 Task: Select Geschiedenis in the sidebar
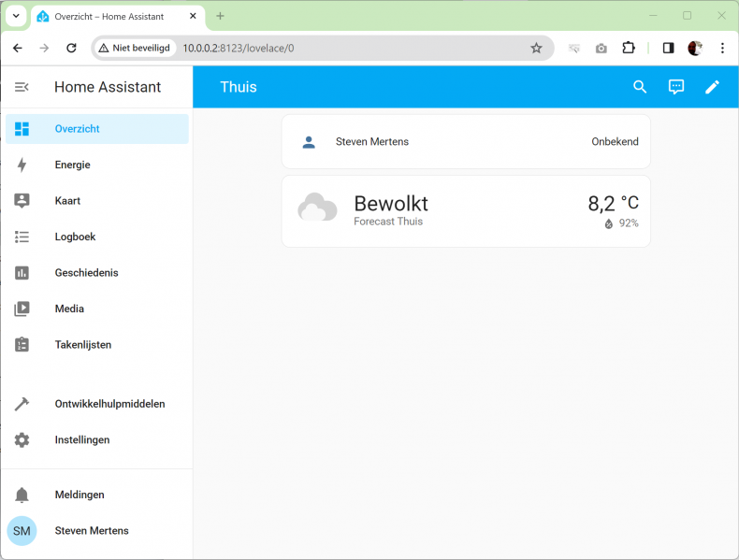pos(97,273)
